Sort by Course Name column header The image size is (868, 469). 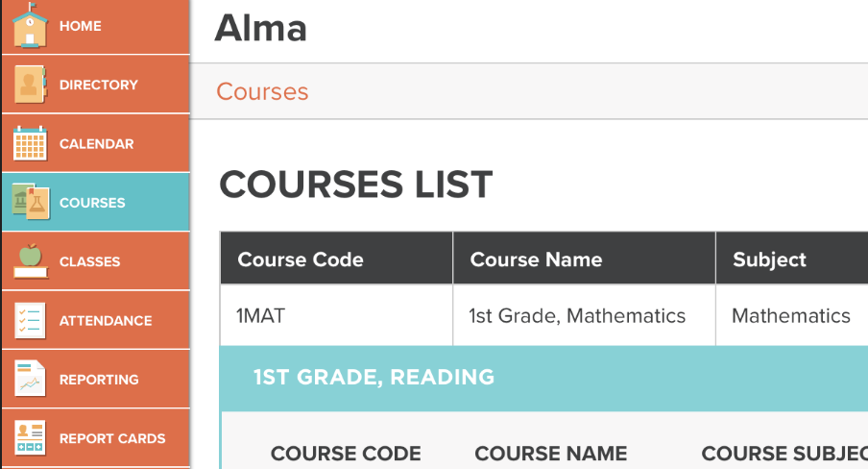tap(536, 259)
